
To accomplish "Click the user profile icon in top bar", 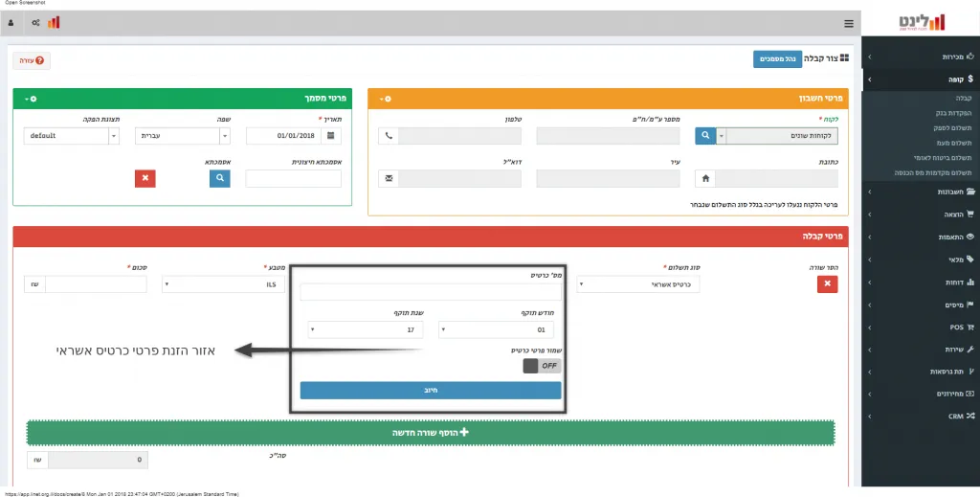I will pos(11,23).
